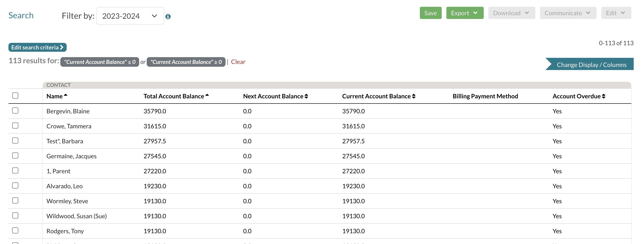Open the Download dropdown

click(511, 13)
